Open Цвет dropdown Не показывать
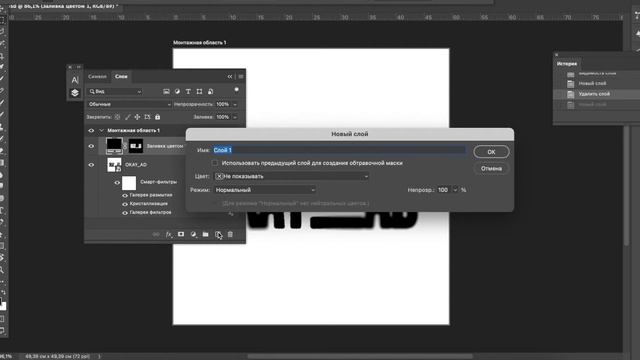Image resolution: width=640 pixels, height=360 pixels. click(292, 176)
